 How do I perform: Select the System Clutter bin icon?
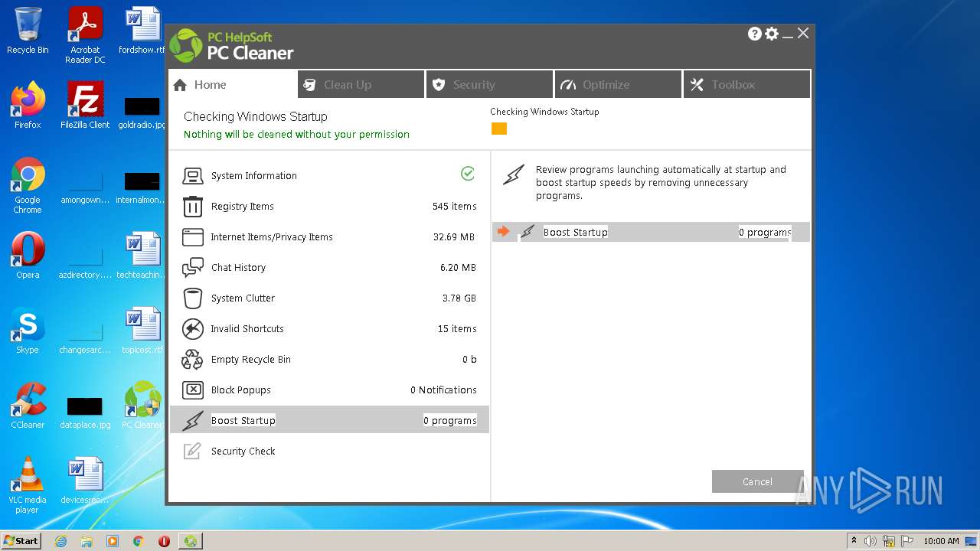click(x=192, y=298)
